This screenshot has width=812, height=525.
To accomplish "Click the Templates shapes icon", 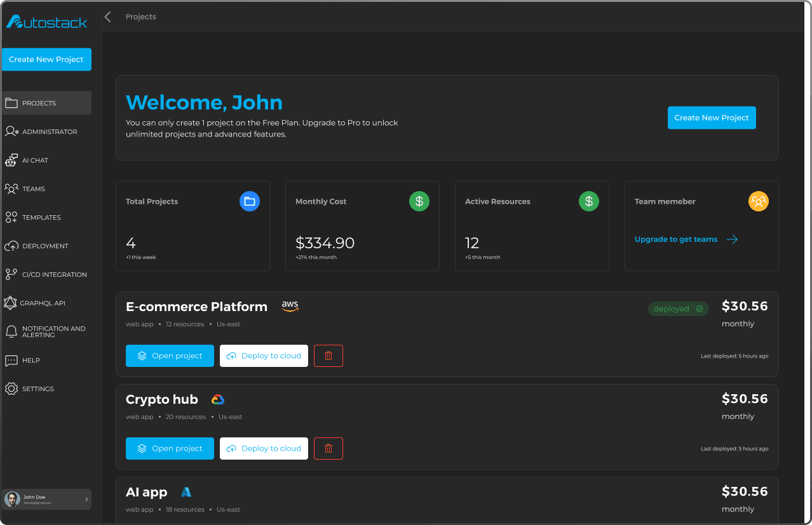I will pyautogui.click(x=11, y=217).
